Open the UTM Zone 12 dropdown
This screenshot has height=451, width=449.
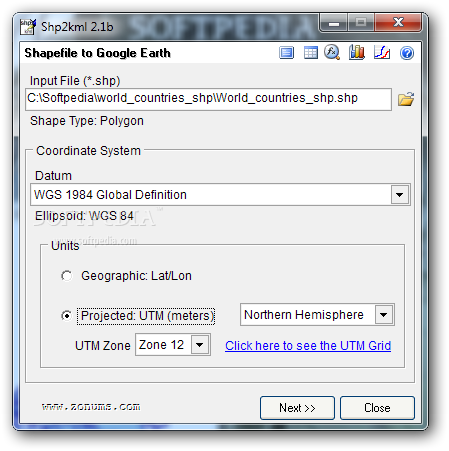(x=200, y=345)
